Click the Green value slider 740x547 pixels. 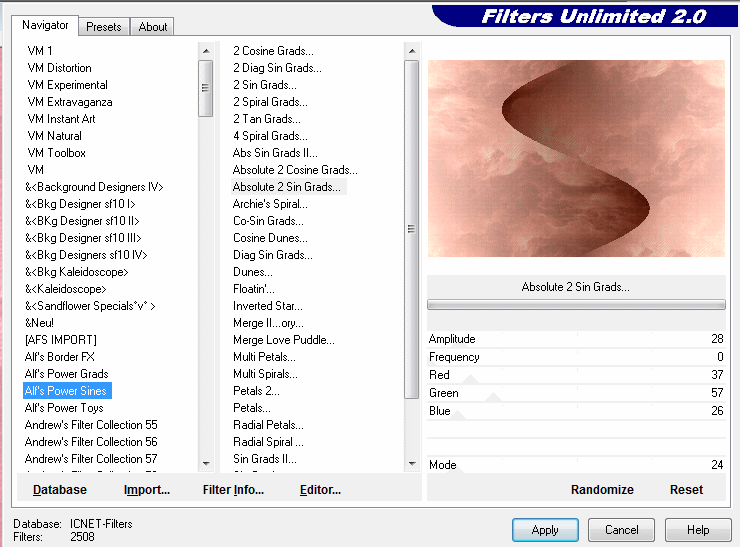coord(575,393)
